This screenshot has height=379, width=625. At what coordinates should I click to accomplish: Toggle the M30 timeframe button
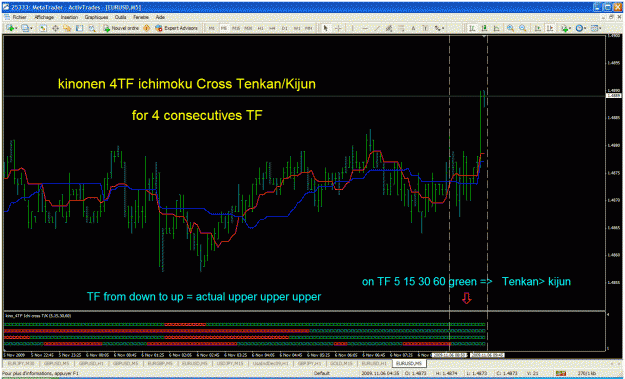248,28
